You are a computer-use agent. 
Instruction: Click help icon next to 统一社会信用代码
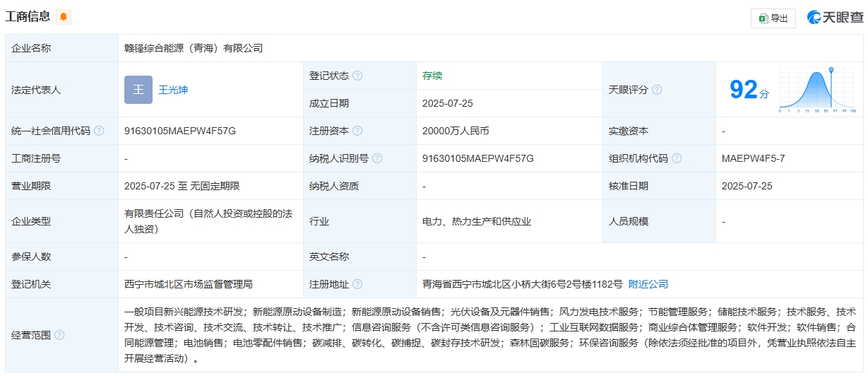pyautogui.click(x=99, y=131)
